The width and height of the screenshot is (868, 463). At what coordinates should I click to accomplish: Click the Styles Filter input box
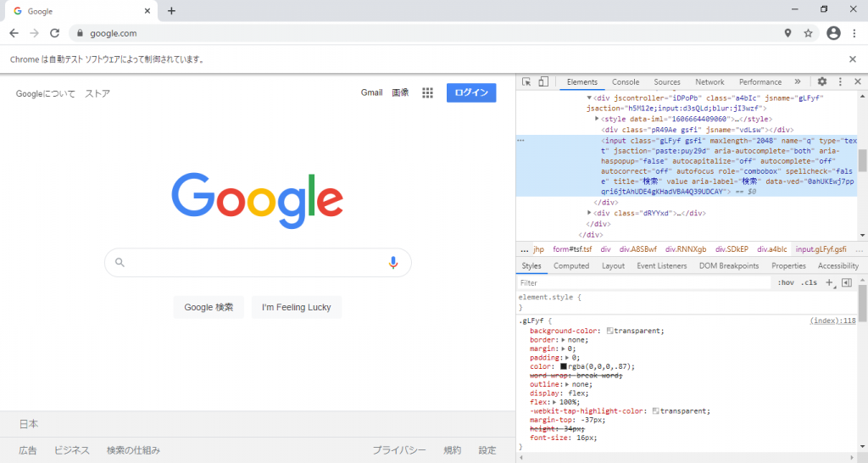644,282
